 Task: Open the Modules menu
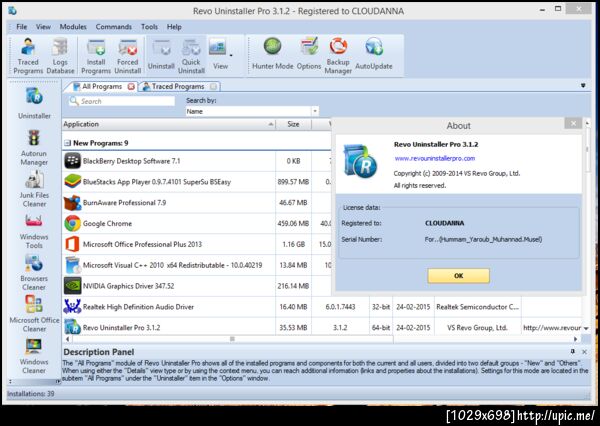click(73, 27)
